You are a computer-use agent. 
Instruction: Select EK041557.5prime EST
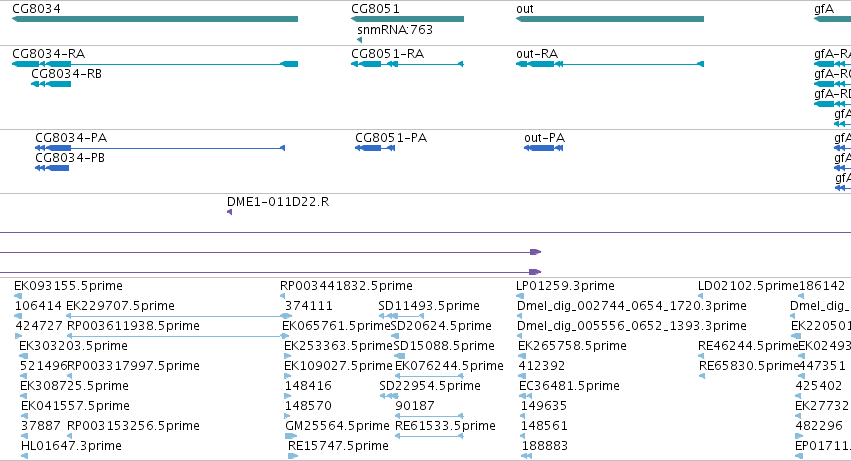(x=25, y=416)
